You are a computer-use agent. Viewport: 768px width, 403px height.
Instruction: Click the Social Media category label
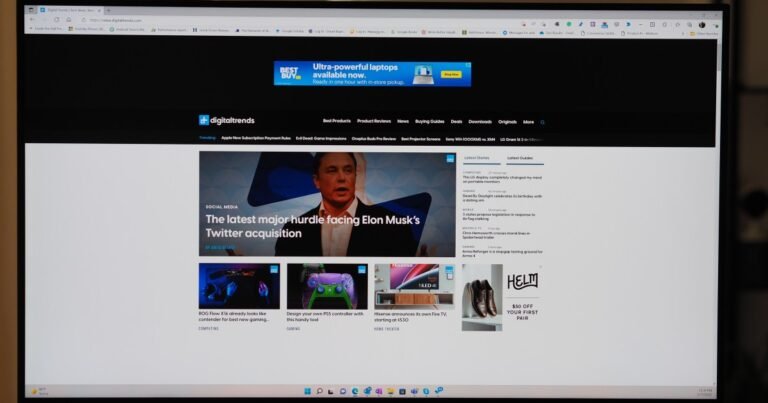pyautogui.click(x=221, y=207)
